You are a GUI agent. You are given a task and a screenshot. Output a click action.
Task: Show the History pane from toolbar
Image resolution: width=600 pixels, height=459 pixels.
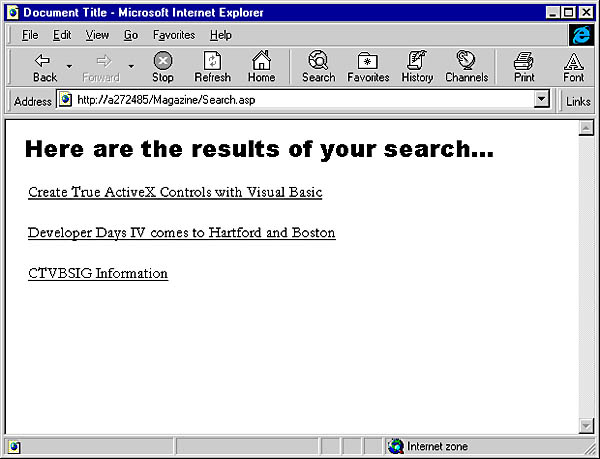(417, 67)
